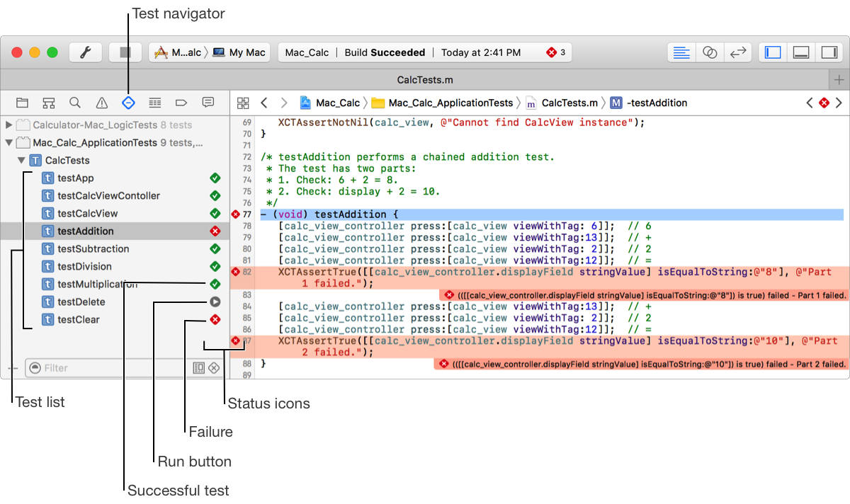The height and width of the screenshot is (504, 850).
Task: Collapse the Mac_Calc_ApplicationTests group
Action: (x=9, y=143)
